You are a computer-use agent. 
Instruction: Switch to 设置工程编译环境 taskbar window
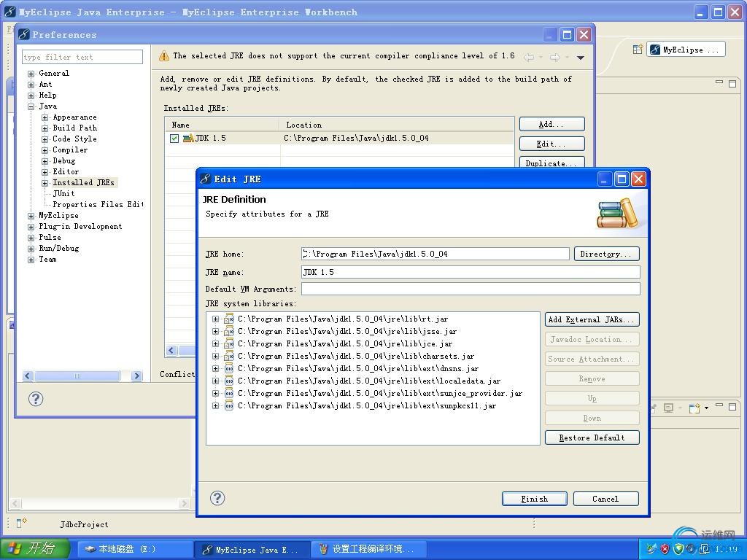tap(369, 549)
